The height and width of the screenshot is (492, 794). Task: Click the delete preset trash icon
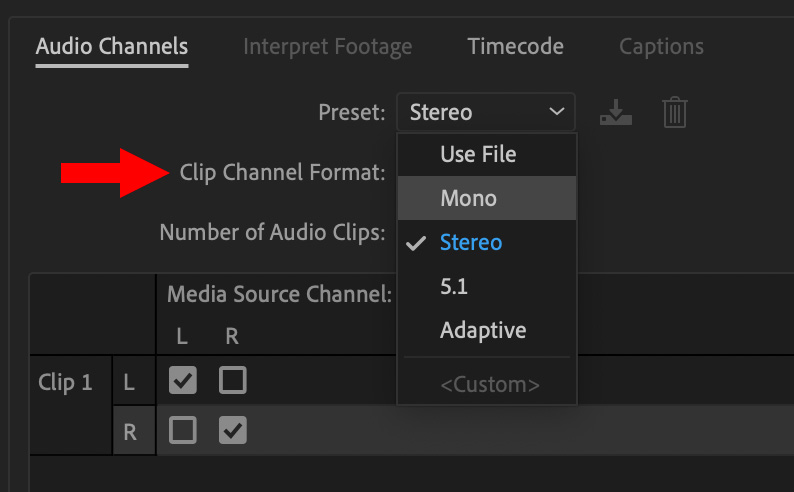click(x=675, y=112)
